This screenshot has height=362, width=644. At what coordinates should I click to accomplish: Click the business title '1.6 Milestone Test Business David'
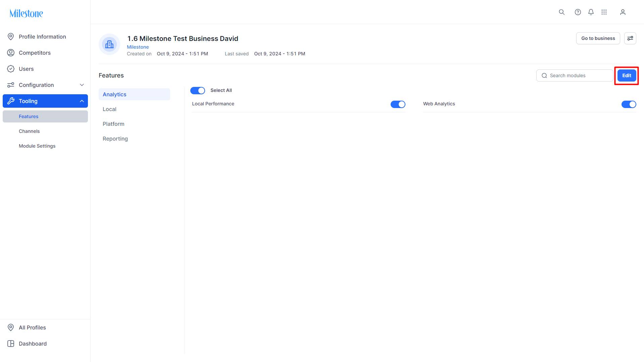pos(183,39)
